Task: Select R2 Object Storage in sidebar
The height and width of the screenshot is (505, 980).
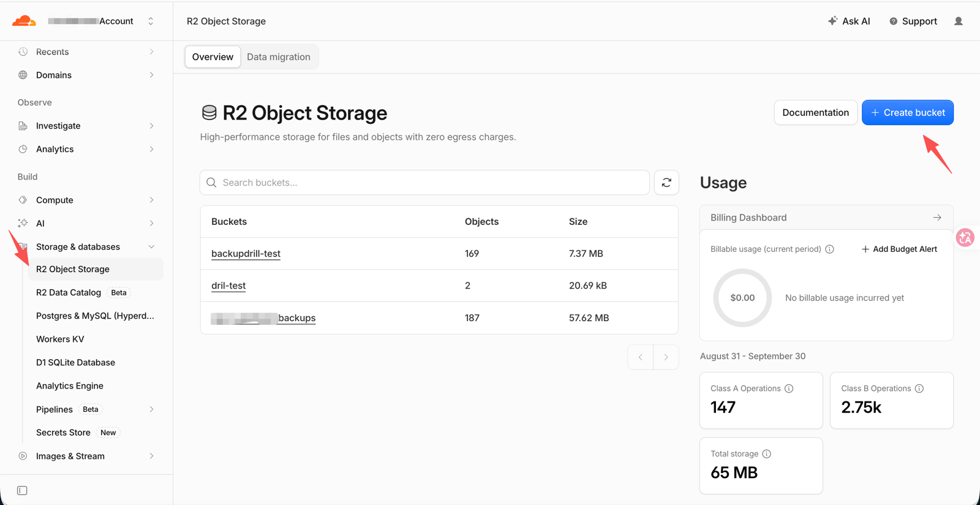Action: click(x=96, y=269)
